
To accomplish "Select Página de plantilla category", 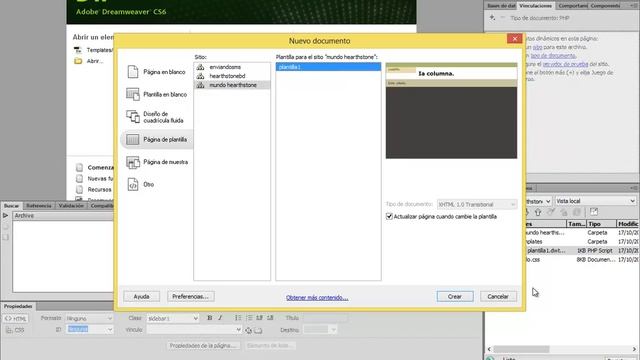I will click(x=156, y=140).
